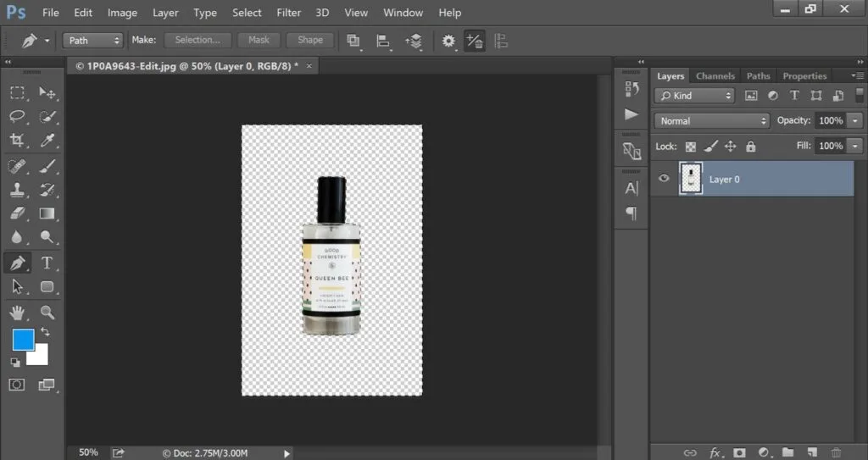Click the blue foreground color swatch

click(23, 340)
